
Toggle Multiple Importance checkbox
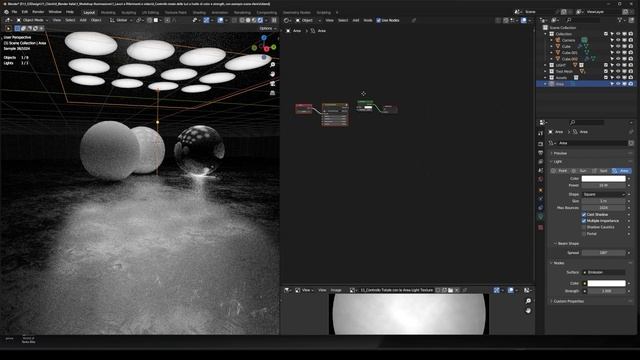(584, 221)
